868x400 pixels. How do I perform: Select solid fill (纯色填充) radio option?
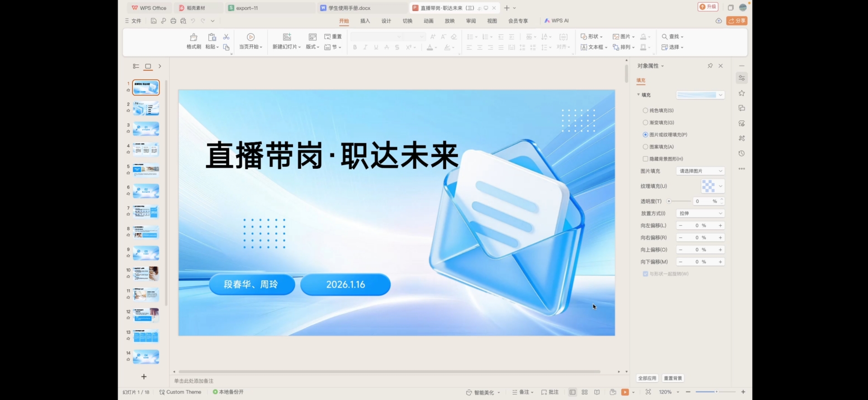click(646, 110)
